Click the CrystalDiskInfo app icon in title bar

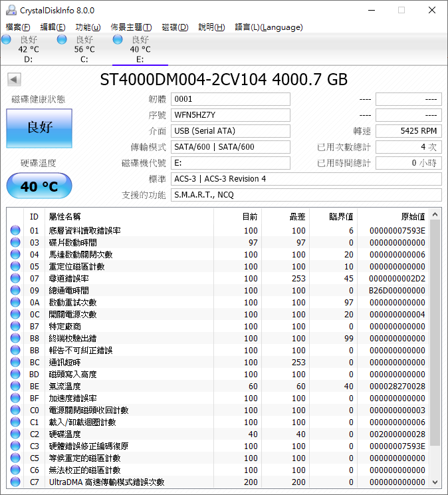pyautogui.click(x=11, y=10)
